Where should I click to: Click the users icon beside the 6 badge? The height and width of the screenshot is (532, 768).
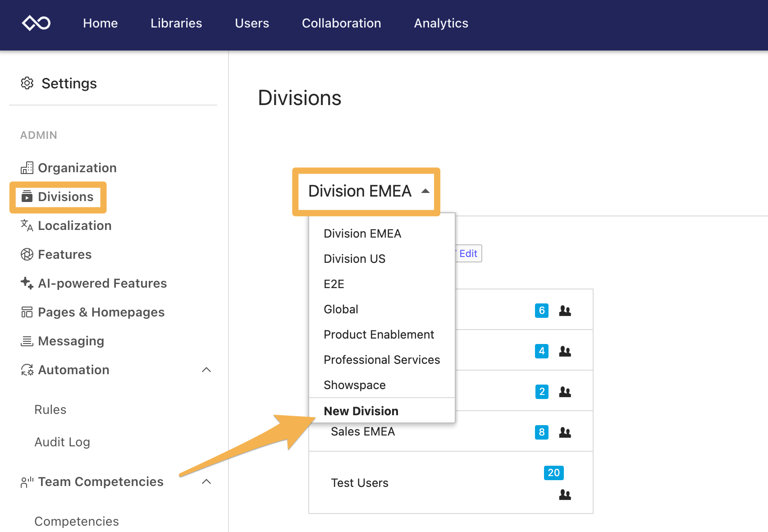point(565,311)
